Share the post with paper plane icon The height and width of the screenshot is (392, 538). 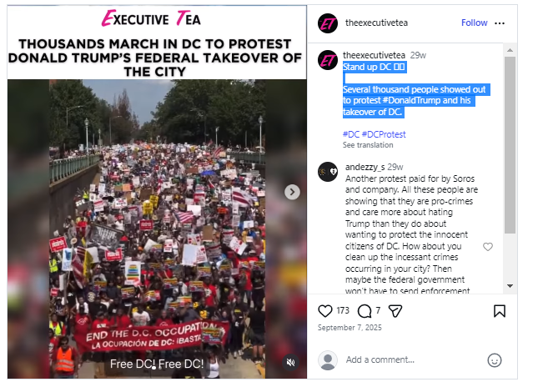[x=395, y=311]
